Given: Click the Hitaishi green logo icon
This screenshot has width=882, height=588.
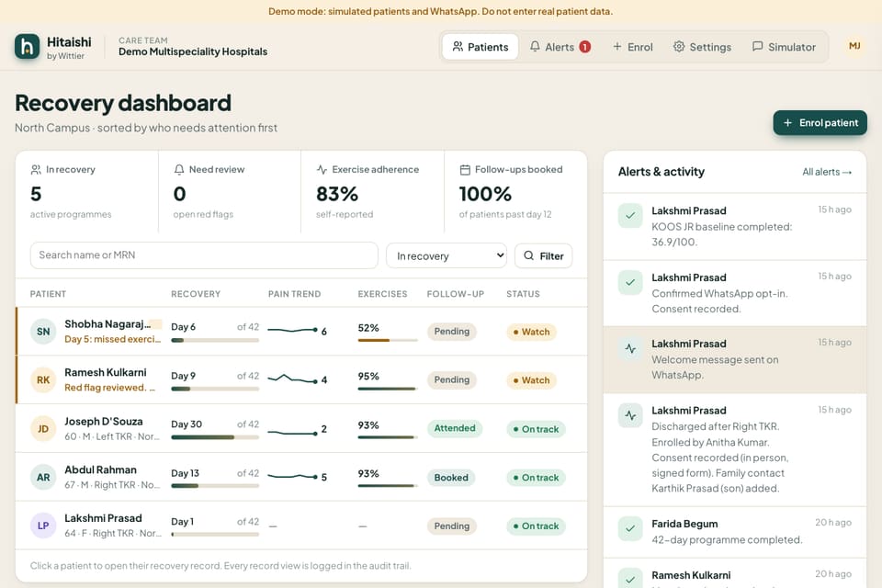Looking at the screenshot, I should pos(27,47).
